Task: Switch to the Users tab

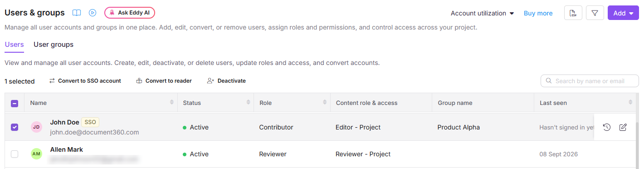Action: 14,45
